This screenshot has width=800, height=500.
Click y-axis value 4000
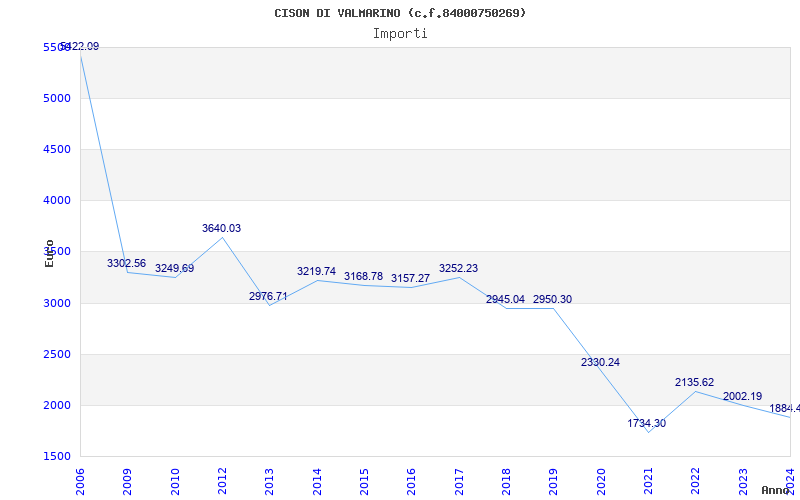coord(57,201)
